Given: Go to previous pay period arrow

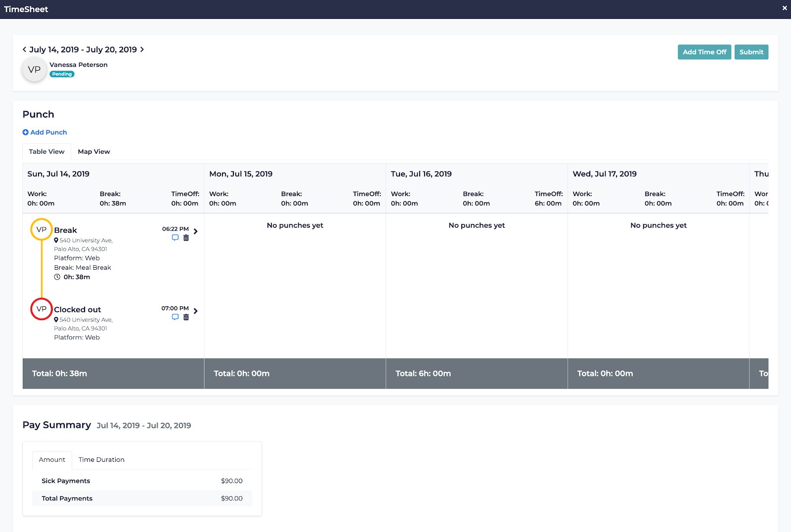Looking at the screenshot, I should tap(24, 49).
